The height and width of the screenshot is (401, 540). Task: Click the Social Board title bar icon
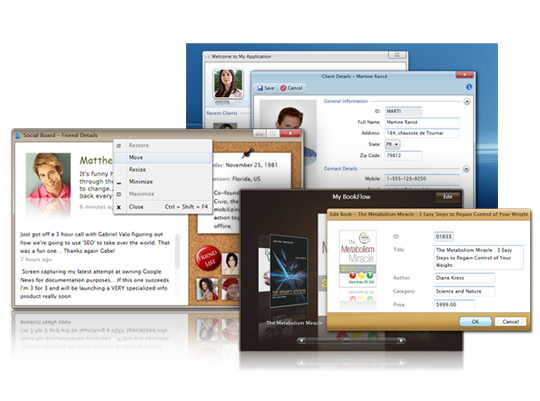(x=18, y=135)
